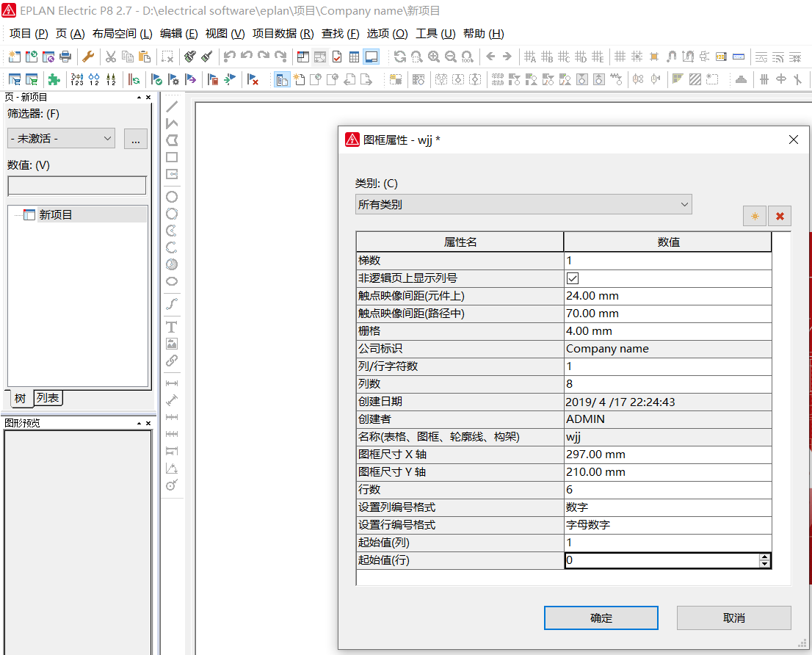Select the text insertion tool
This screenshot has width=812, height=655.
point(172,327)
